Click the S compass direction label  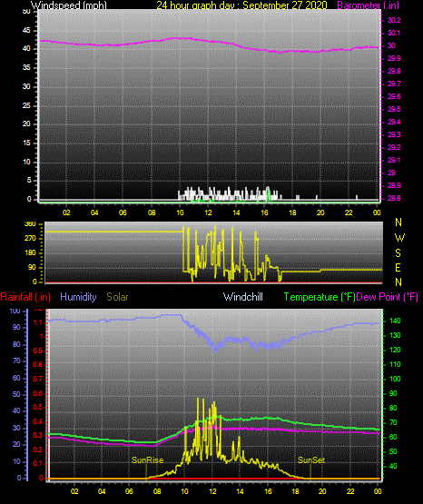tap(398, 253)
